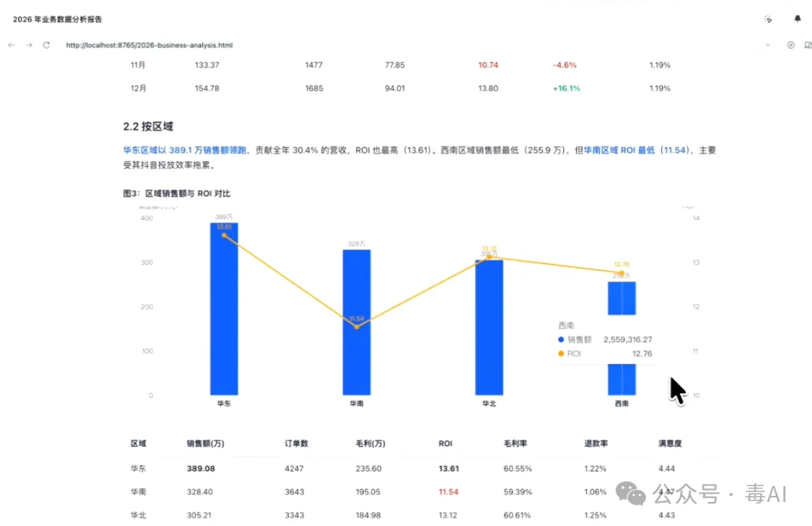The width and height of the screenshot is (812, 526).
Task: Click the 西南 label on the chart x-axis
Action: [x=622, y=403]
